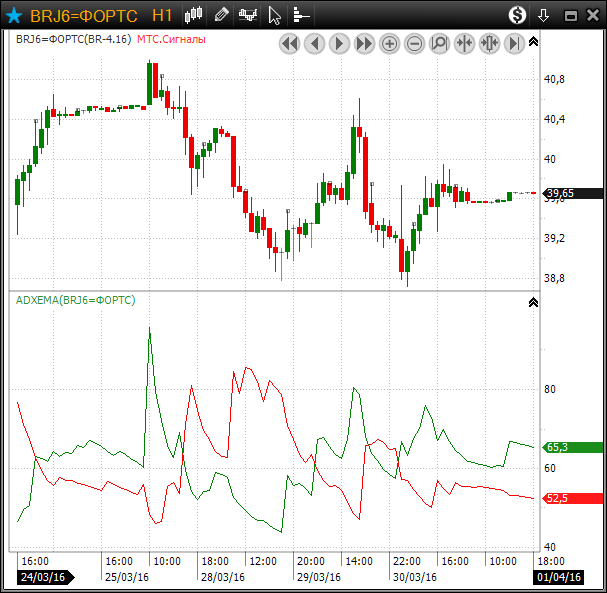Image resolution: width=607 pixels, height=593 pixels.
Task: Click the ADXEMA(BRJ6=ФОРТС) indicator label
Action: click(x=75, y=300)
